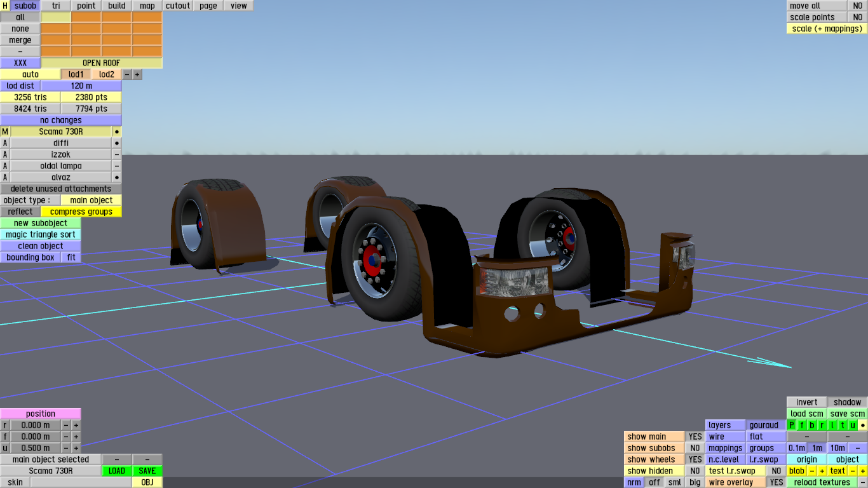Image resolution: width=868 pixels, height=488 pixels.
Task: Switch to the point tab
Action: 86,6
